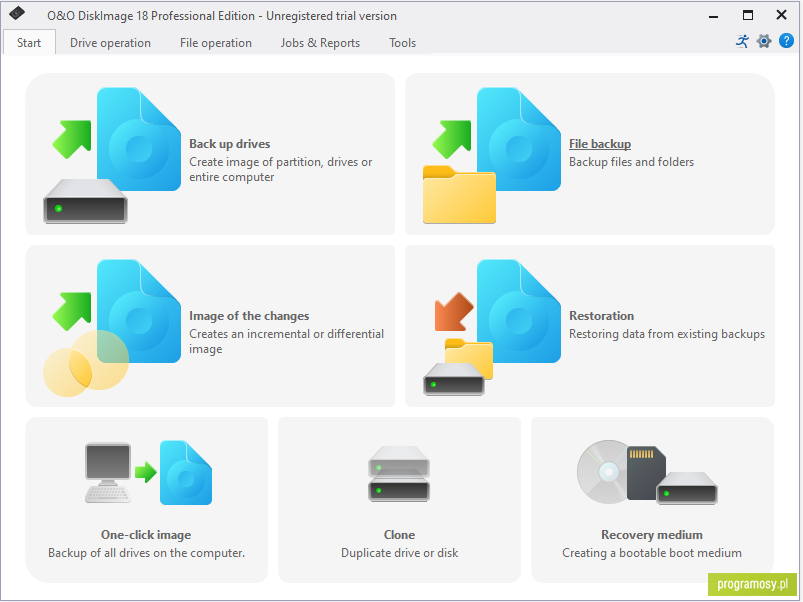Viewport: 803px width, 602px height.
Task: Click 'Backup files and folders' description
Action: point(631,162)
